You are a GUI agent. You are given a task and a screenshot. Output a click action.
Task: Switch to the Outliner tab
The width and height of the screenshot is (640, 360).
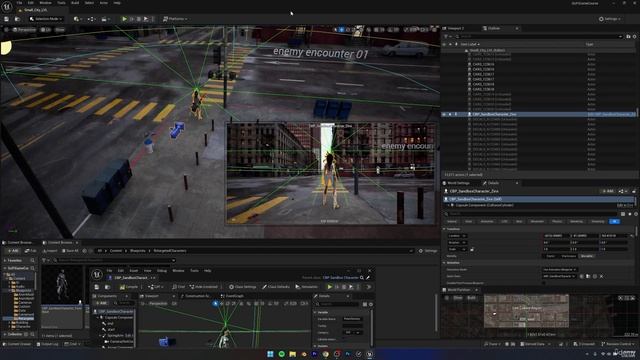493,28
